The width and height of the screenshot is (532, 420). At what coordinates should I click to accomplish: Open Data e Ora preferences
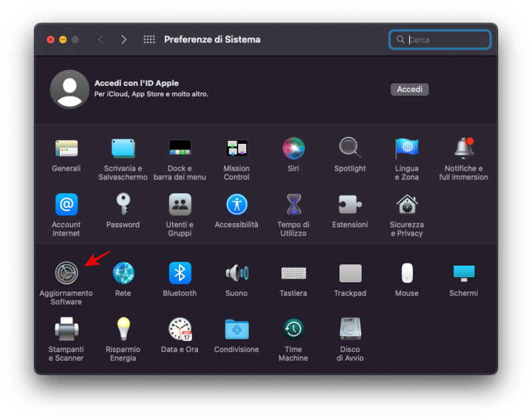(180, 329)
